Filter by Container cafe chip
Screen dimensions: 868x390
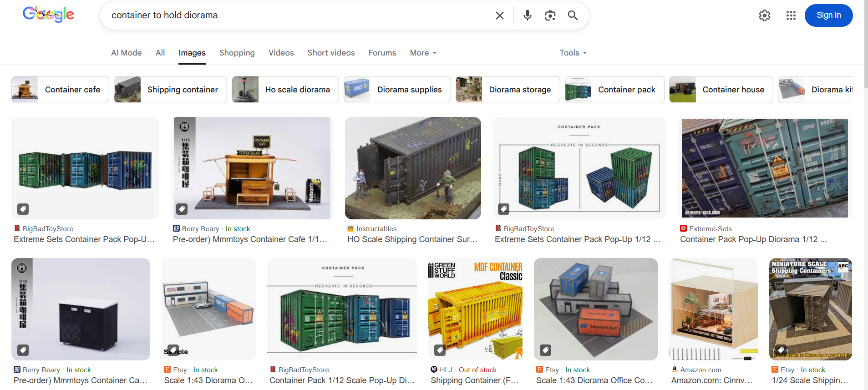click(60, 90)
